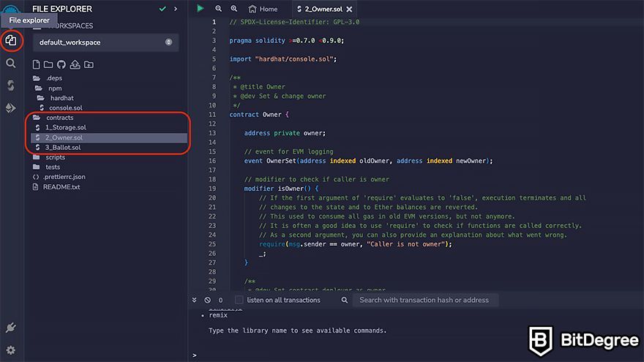Publish to GitHub gist icon
The width and height of the screenshot is (644, 362).
coord(61,64)
